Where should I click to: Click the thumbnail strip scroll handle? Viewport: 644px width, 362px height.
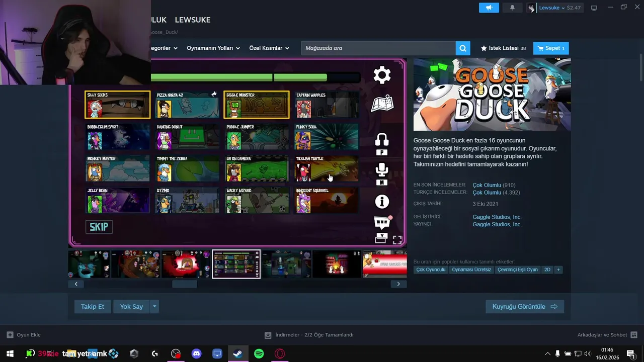point(185,284)
